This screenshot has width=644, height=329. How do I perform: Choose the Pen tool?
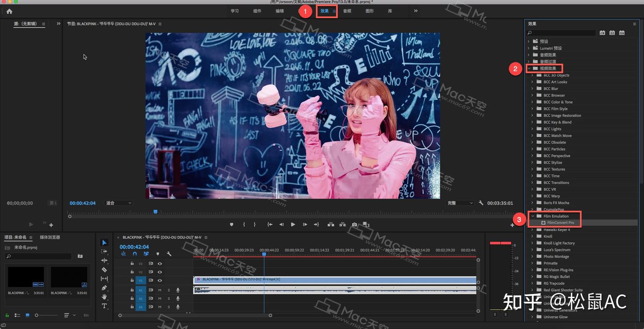(104, 288)
